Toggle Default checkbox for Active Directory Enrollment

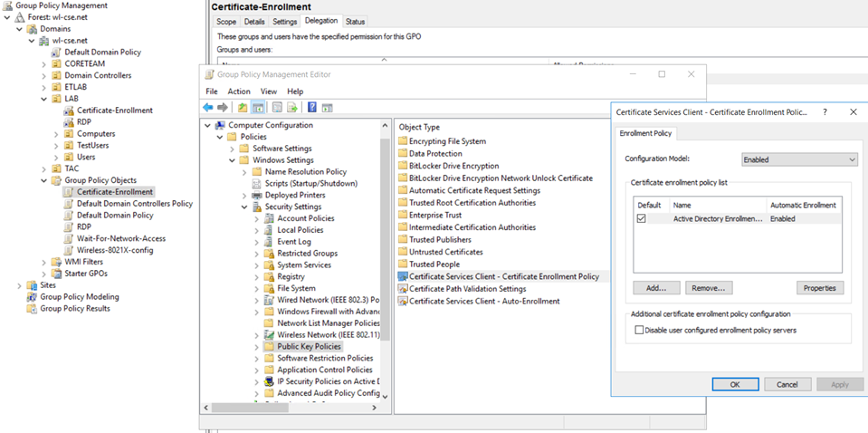642,218
